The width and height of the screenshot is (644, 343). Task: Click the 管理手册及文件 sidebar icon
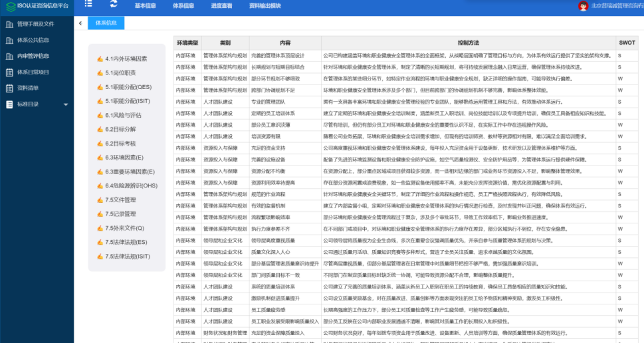(x=9, y=24)
